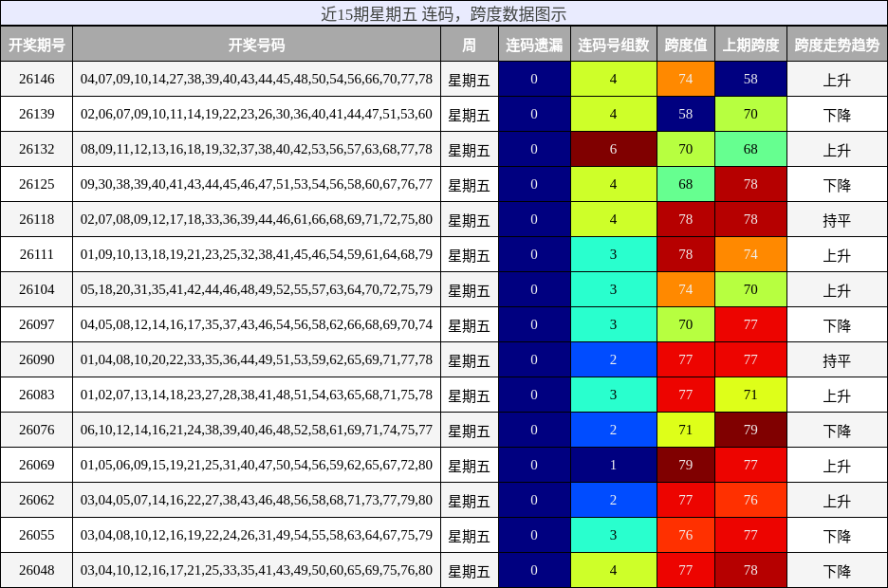
Task: Click the 连码号组数 cell 2 in row 26090
Action: [613, 359]
